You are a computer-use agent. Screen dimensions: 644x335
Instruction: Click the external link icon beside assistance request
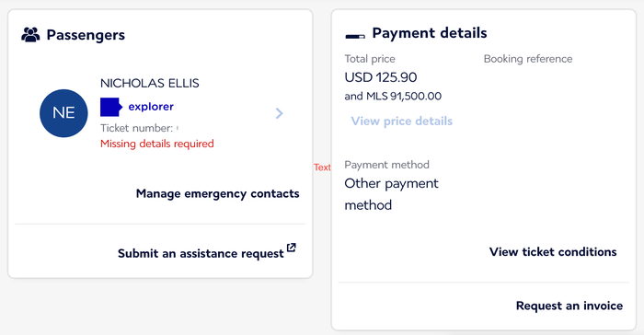pyautogui.click(x=292, y=248)
